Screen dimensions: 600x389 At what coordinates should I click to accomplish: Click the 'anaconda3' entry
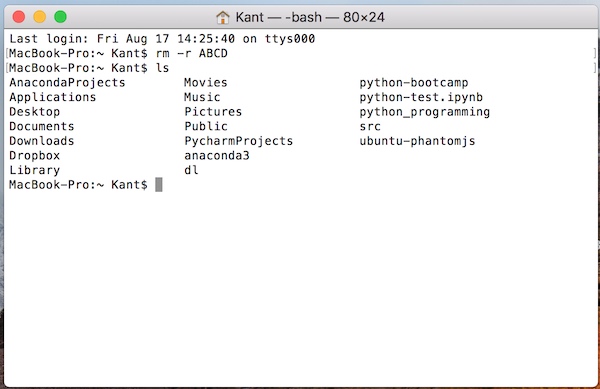217,156
